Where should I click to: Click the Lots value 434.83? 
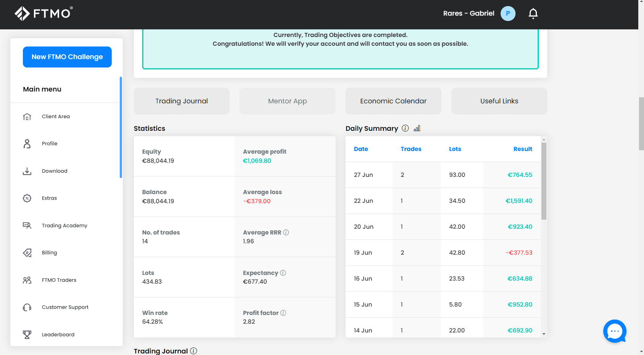pyautogui.click(x=152, y=282)
